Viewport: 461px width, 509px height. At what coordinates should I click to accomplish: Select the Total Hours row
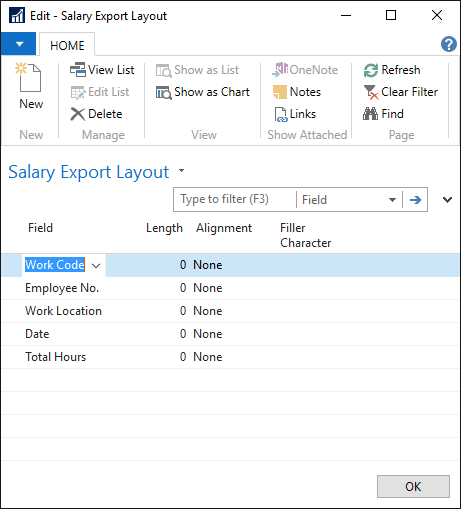tap(230, 357)
